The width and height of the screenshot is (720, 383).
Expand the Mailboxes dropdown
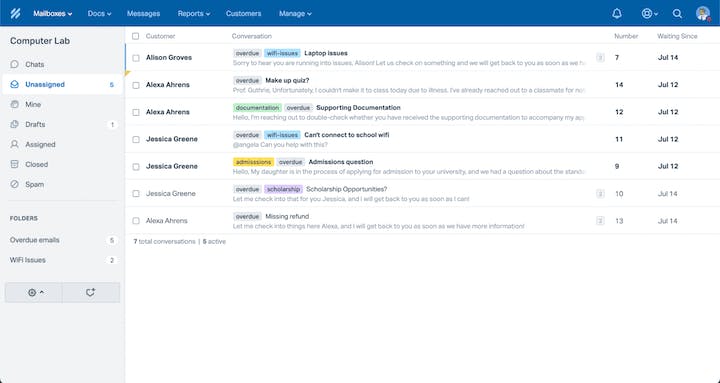pyautogui.click(x=52, y=14)
